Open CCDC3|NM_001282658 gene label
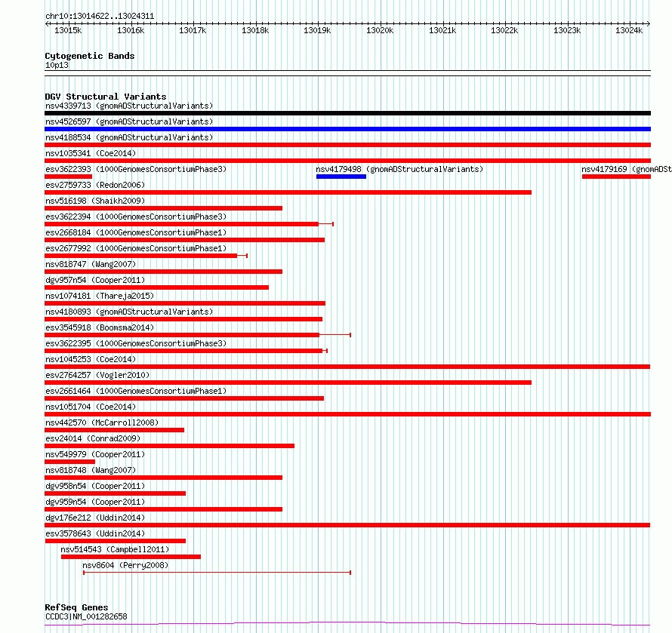 coord(86,616)
